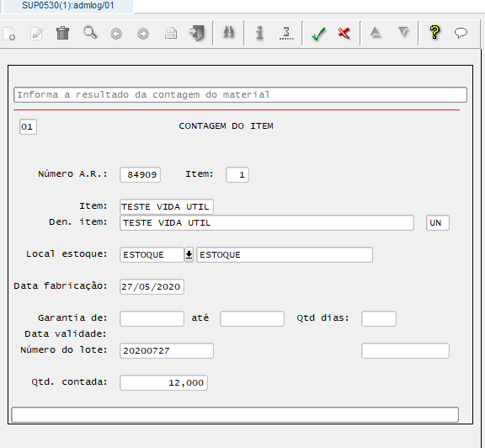Click the message bar 'Informa a resultado'
The image size is (485, 448).
[x=240, y=94]
